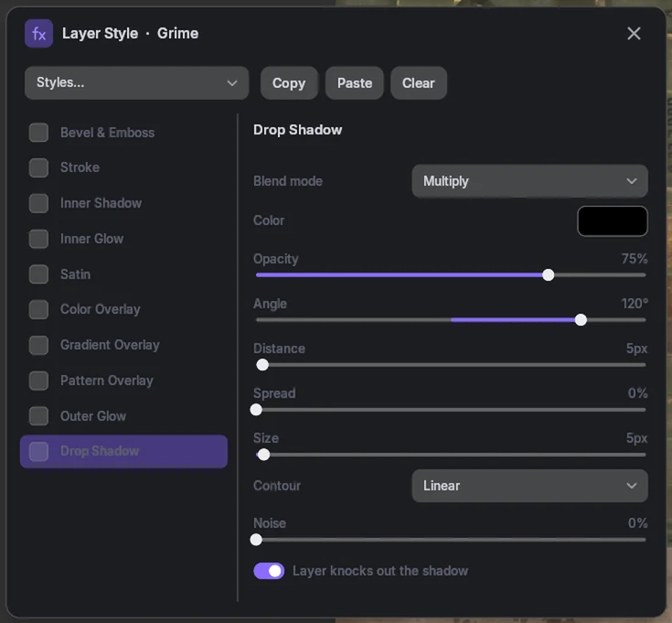Select the Inner Glow effect label
Screen dimensions: 672x623
91,239
